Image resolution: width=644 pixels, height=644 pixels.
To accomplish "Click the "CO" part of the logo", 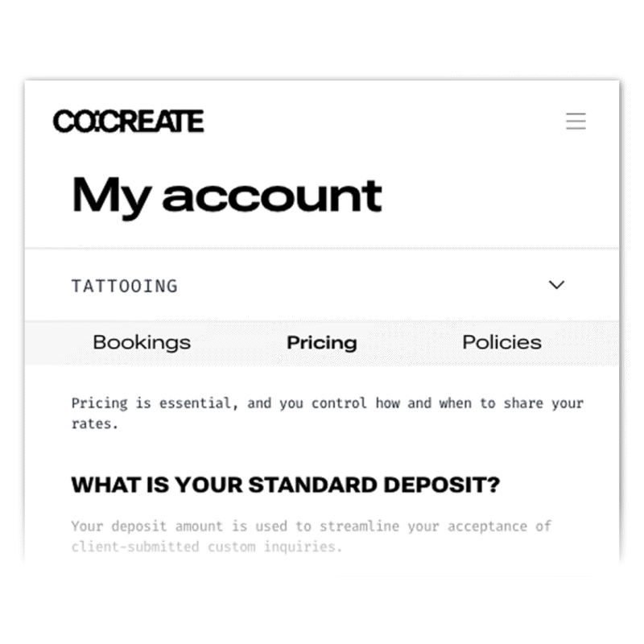I will (x=74, y=122).
